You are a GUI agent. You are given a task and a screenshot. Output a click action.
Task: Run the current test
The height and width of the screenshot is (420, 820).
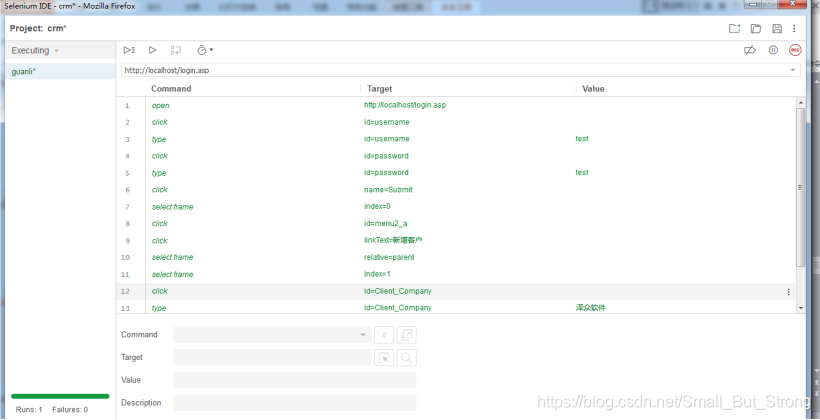pos(152,50)
